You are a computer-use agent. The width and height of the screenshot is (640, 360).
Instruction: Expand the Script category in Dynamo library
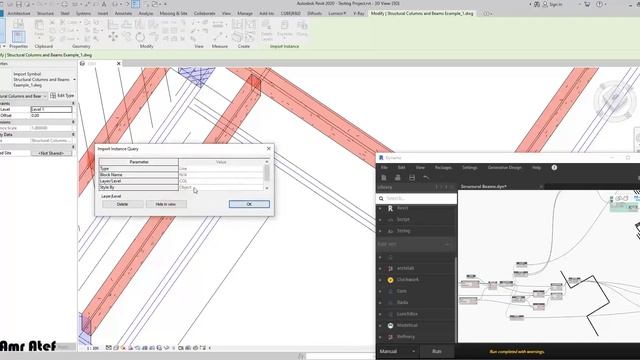[x=380, y=220]
